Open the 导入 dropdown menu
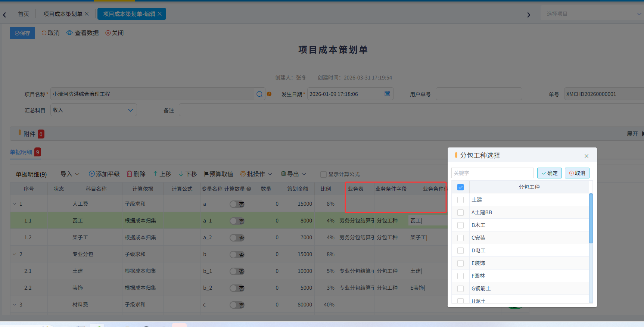644x327 pixels. pyautogui.click(x=70, y=174)
